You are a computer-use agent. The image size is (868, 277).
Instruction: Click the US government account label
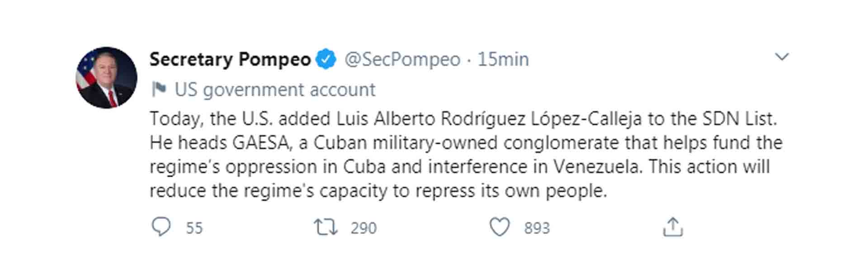click(x=275, y=90)
